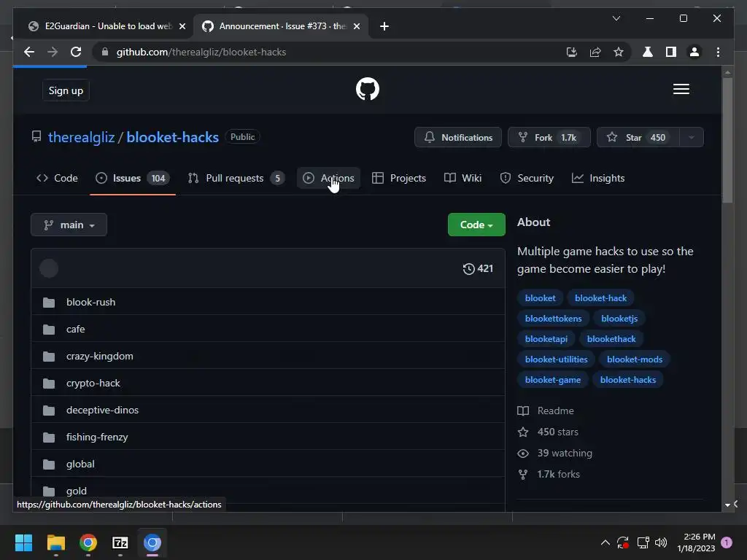
Task: Open the blooket-hacks repository link
Action: click(x=172, y=137)
